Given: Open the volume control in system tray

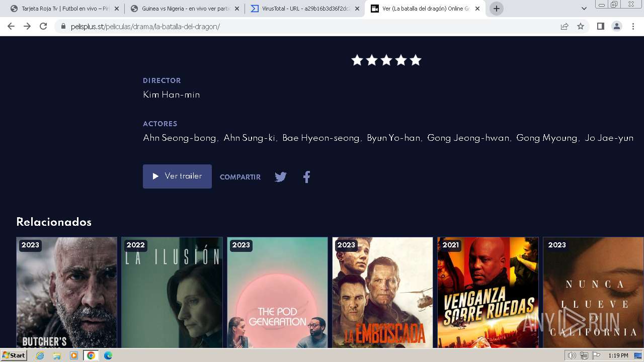Looking at the screenshot, I should (572, 355).
